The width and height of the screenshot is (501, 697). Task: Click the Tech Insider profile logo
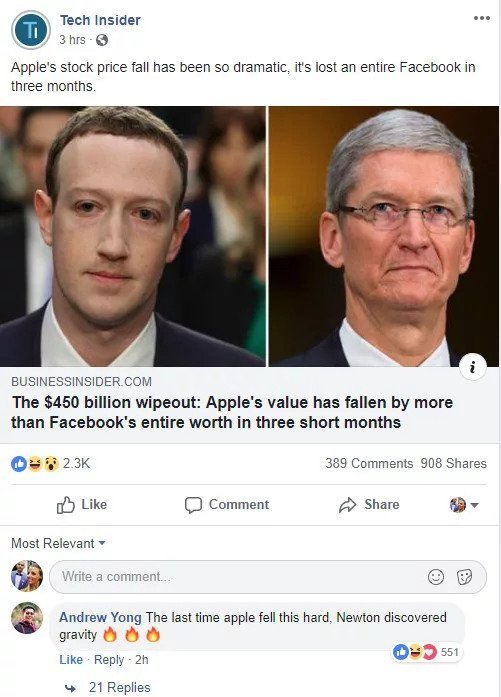tap(31, 30)
